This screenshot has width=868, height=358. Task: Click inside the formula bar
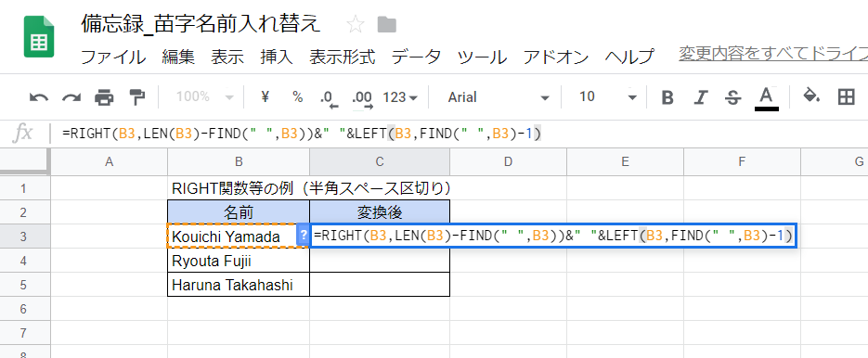click(460, 134)
